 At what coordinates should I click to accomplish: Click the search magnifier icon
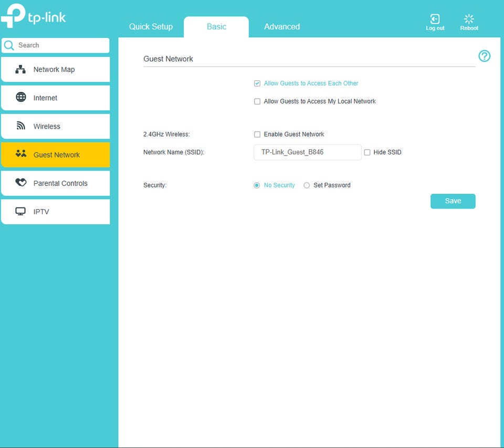coord(9,45)
